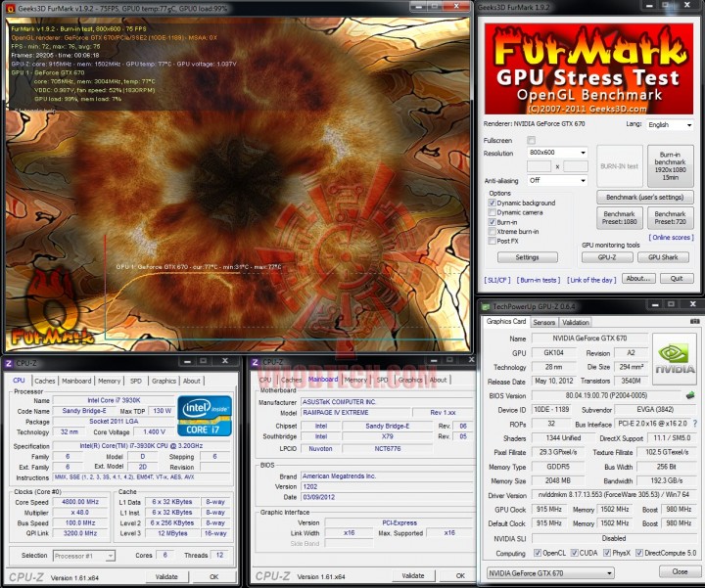Click BIOS Version 80.04.19.00.70 in GPU-Z
705x588 pixels.
click(x=606, y=395)
